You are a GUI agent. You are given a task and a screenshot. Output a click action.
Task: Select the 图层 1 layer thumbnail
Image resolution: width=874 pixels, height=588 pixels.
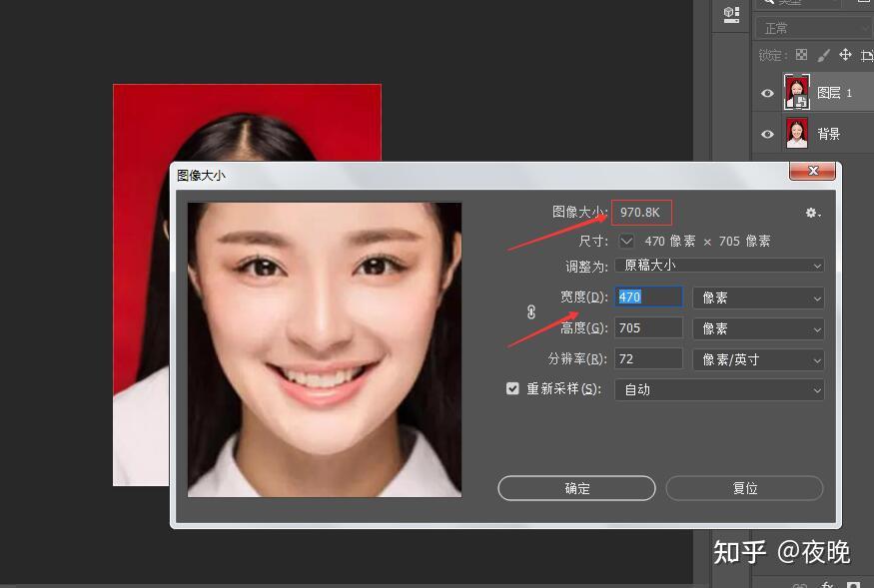pyautogui.click(x=797, y=92)
